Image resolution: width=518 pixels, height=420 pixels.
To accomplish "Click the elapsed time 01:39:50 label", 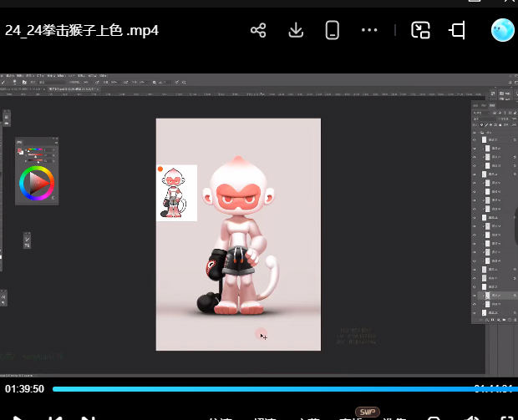I will point(24,389).
